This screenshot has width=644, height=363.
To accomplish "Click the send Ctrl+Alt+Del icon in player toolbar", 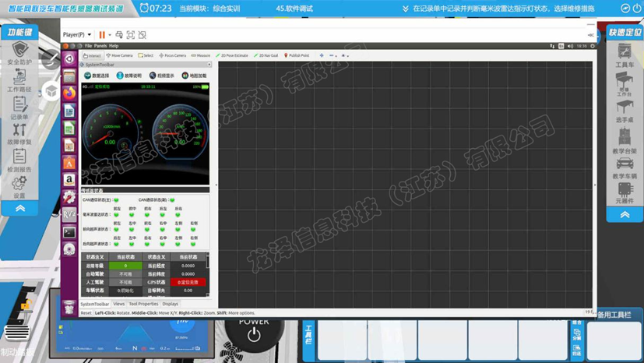I will 119,35.
